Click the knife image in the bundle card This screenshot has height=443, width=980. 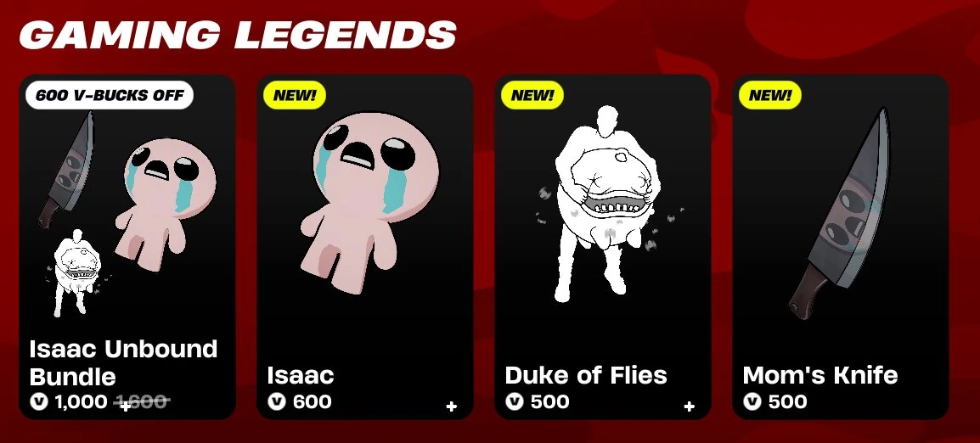[x=66, y=170]
